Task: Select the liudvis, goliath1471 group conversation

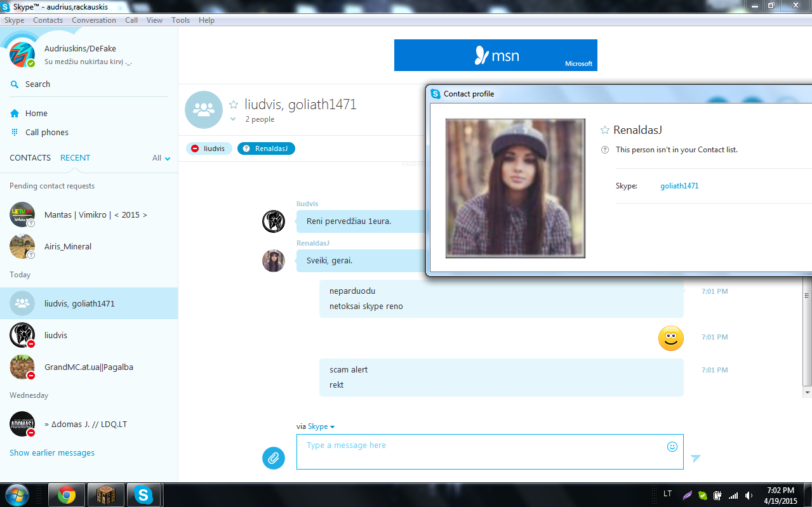Action: [89, 304]
